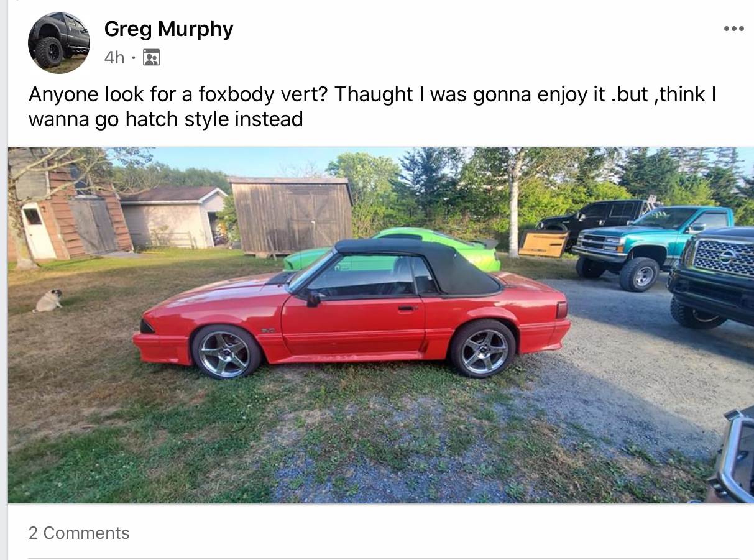This screenshot has height=560, width=754.
Task: View the 2 Comments on the post
Action: click(x=79, y=533)
